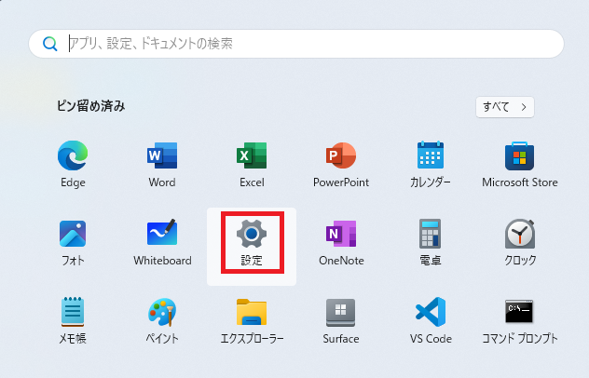
Task: Click the search box アプリ、設定、ドキュメントの検索
Action: click(x=296, y=44)
